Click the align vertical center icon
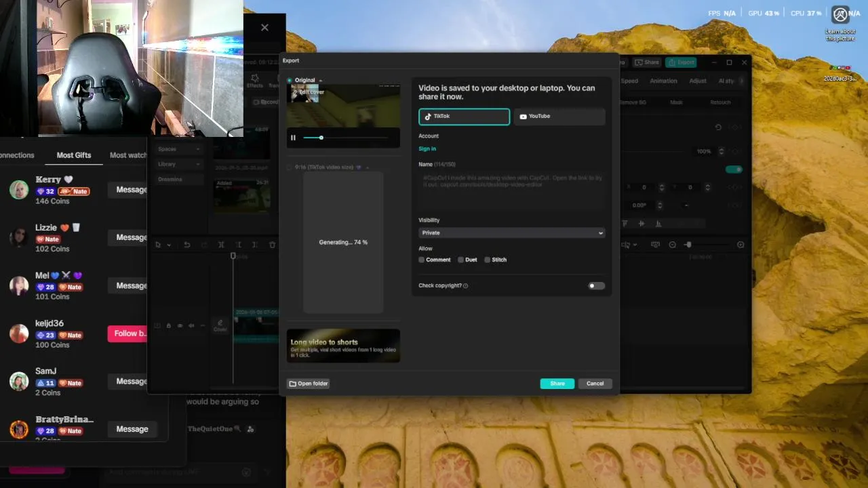This screenshot has height=488, width=868. click(642, 224)
